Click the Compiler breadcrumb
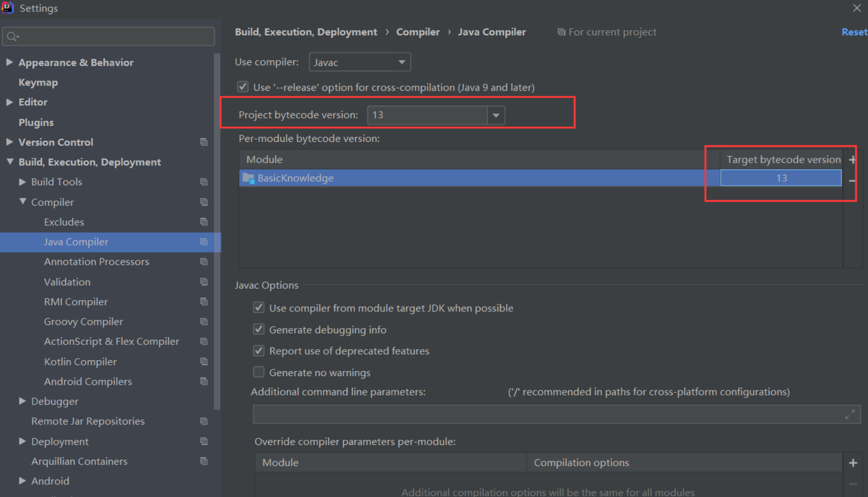Screen dimensions: 868x497 418,32
